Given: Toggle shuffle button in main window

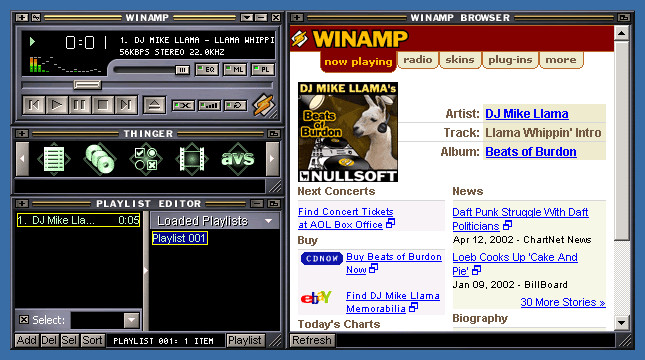Looking at the screenshot, I should point(209,106).
